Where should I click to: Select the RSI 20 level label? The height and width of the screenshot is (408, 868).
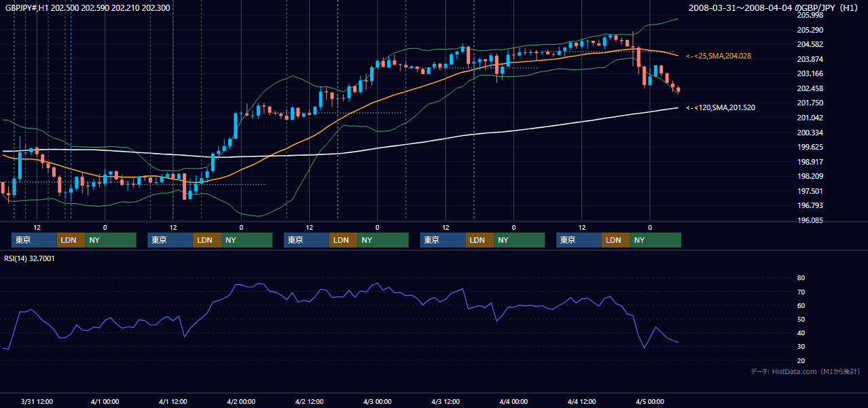pos(801,360)
